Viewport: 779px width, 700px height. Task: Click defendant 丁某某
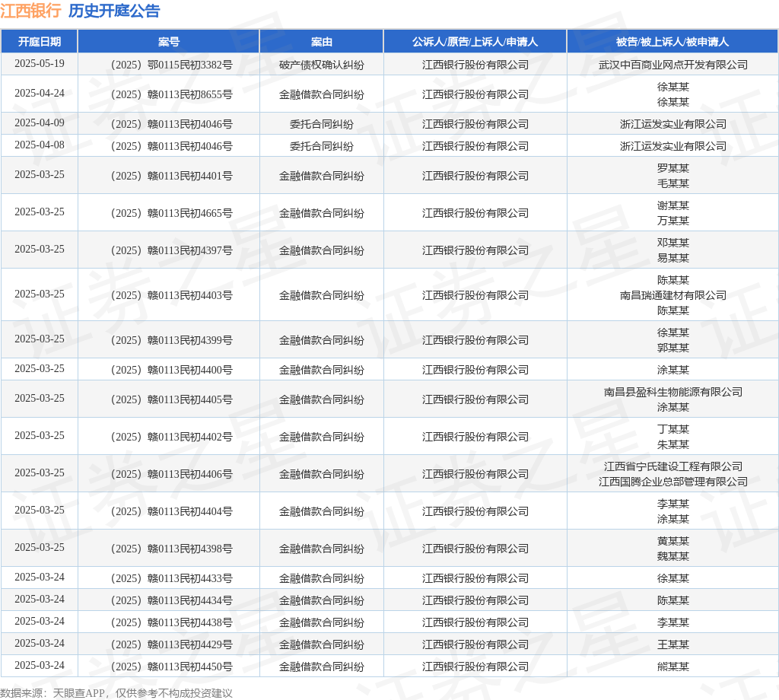click(672, 429)
